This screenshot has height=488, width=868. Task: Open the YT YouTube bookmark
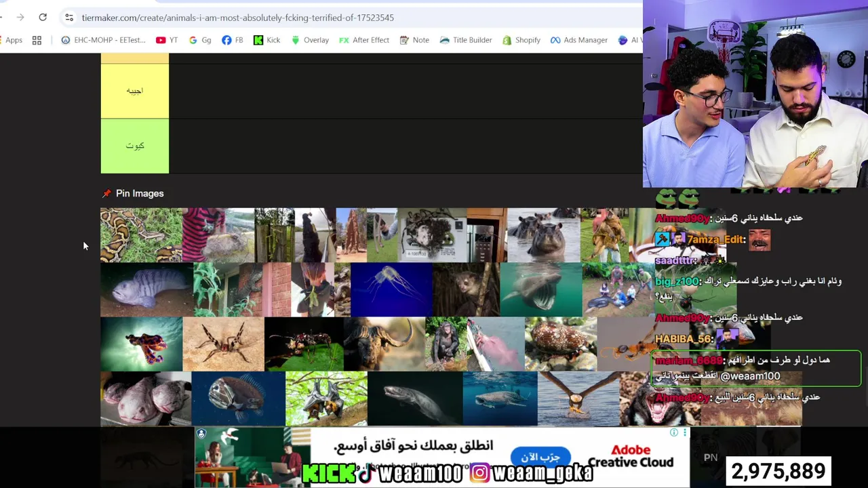click(167, 40)
